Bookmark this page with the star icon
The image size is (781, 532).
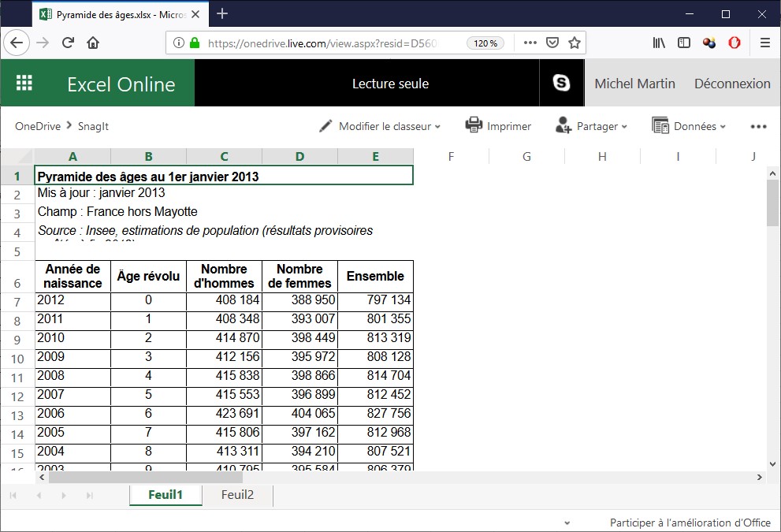coord(575,43)
